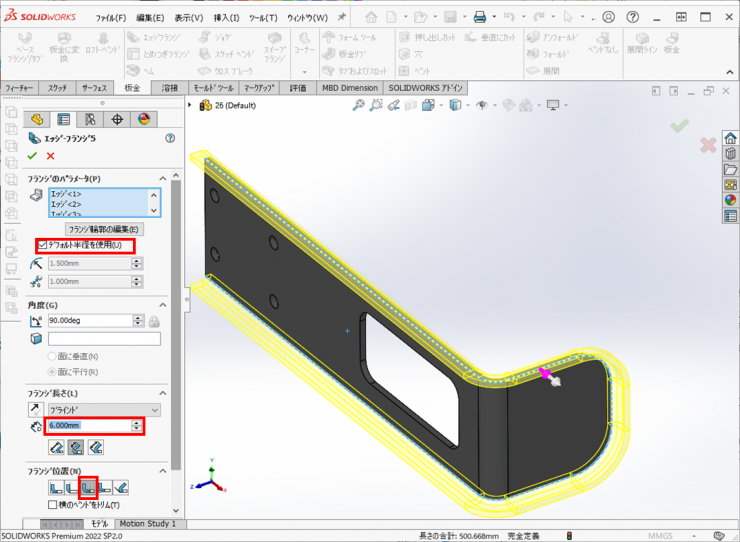Open the 挿入(I) menu

[226, 18]
